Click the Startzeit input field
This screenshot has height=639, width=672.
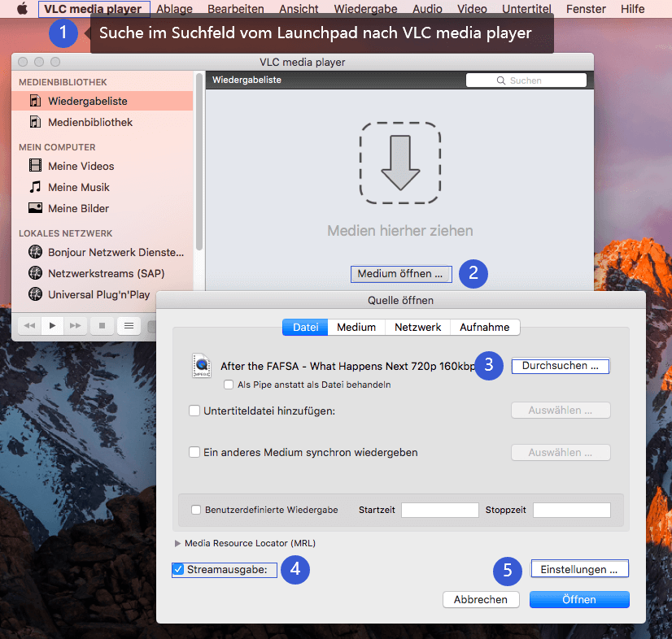coord(439,510)
